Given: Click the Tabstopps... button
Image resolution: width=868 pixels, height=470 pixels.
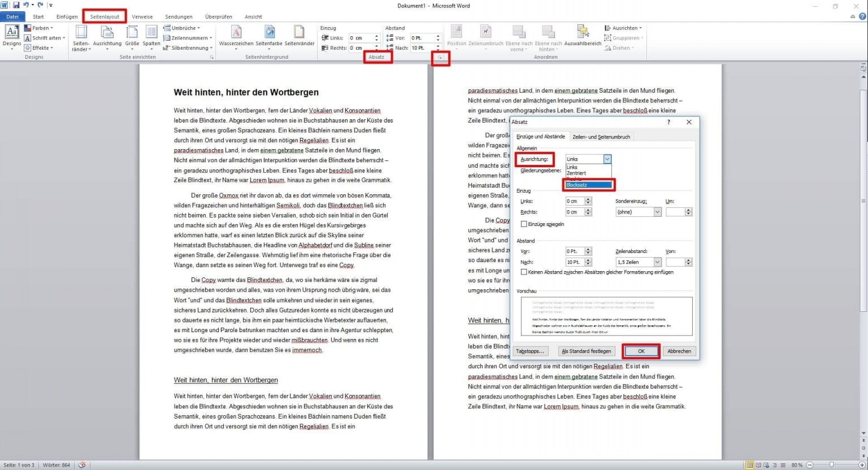Looking at the screenshot, I should tap(530, 351).
